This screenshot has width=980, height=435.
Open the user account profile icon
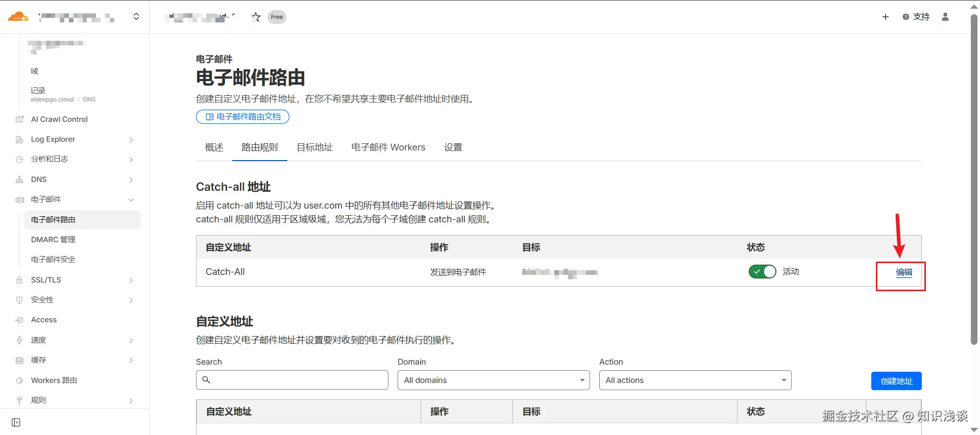coord(945,17)
